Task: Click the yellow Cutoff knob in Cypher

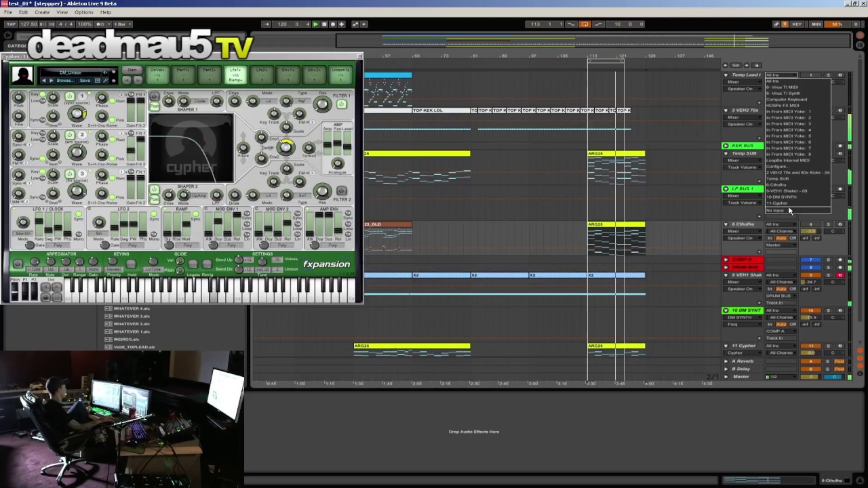Action: tap(286, 147)
